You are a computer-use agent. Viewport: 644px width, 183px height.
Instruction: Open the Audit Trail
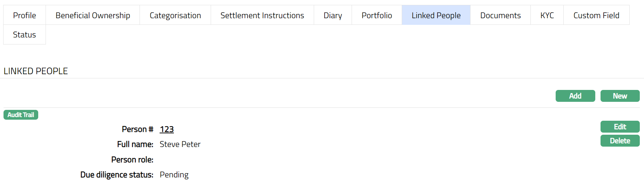click(x=21, y=115)
